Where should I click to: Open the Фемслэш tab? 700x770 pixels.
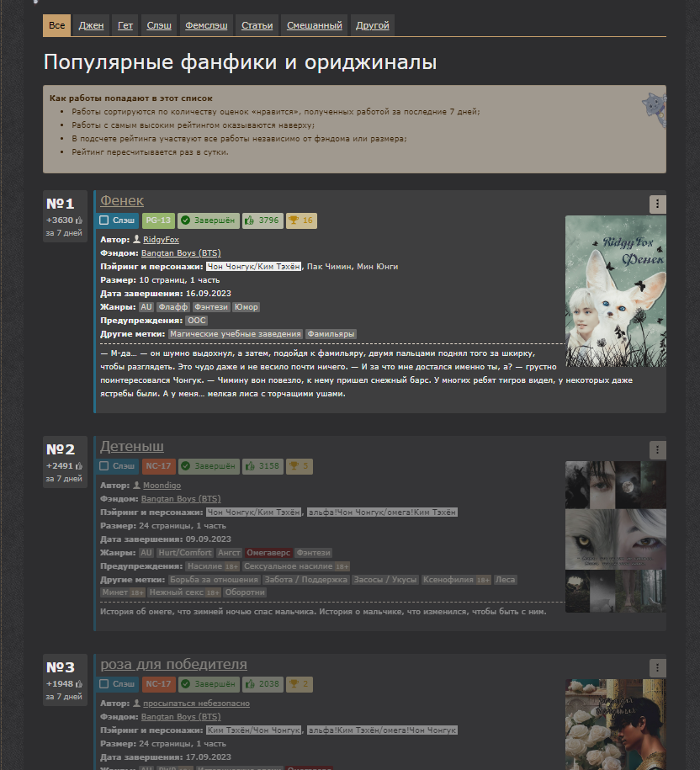coord(206,25)
